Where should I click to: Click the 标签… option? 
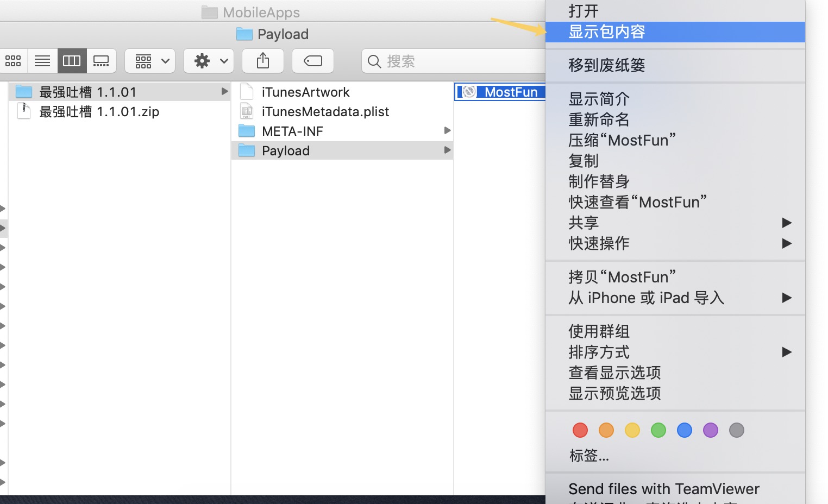coord(589,456)
